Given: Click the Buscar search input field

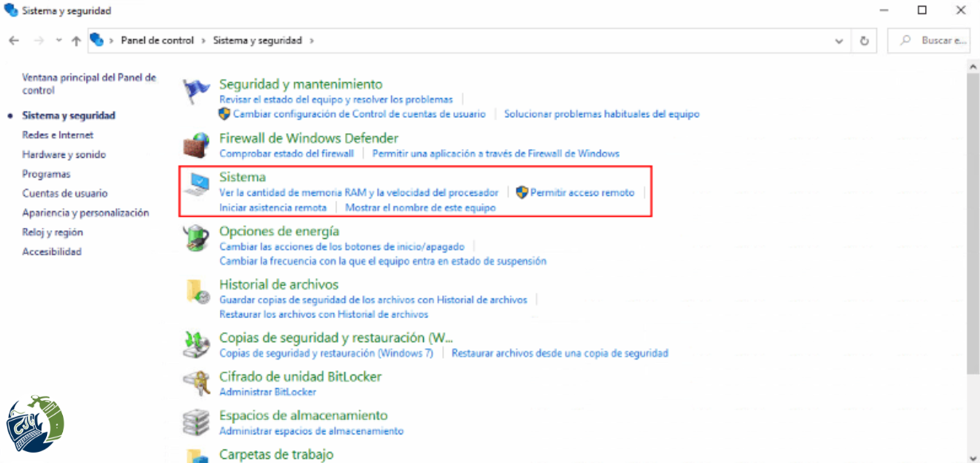Looking at the screenshot, I should coord(930,40).
